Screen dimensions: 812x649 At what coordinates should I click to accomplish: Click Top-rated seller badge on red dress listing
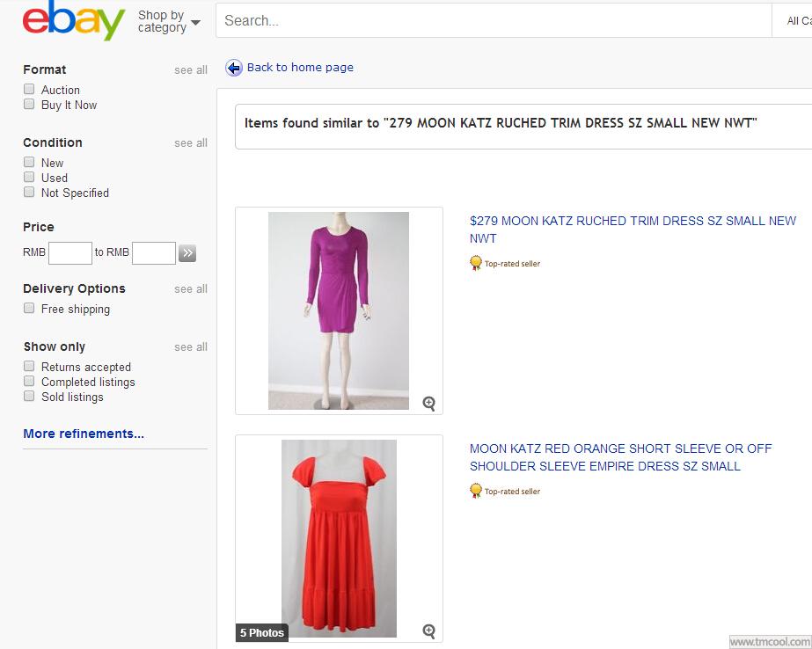coord(504,492)
